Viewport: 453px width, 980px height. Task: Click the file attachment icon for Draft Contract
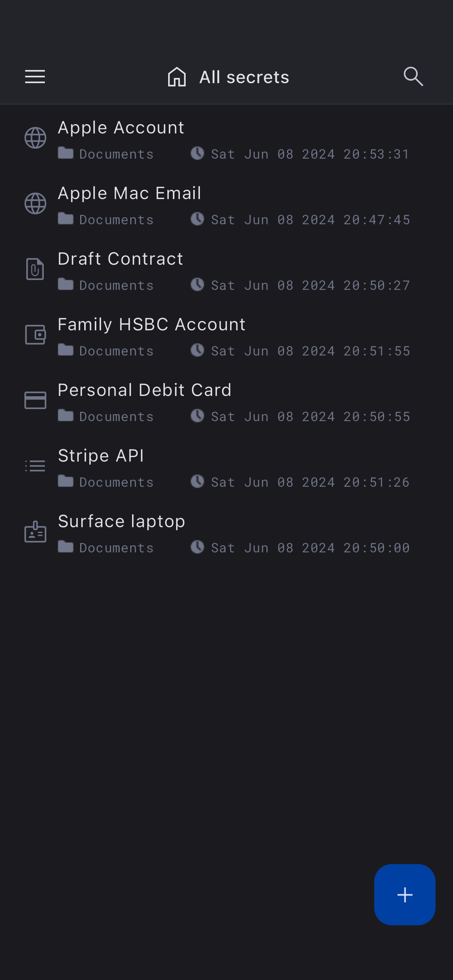(35, 269)
